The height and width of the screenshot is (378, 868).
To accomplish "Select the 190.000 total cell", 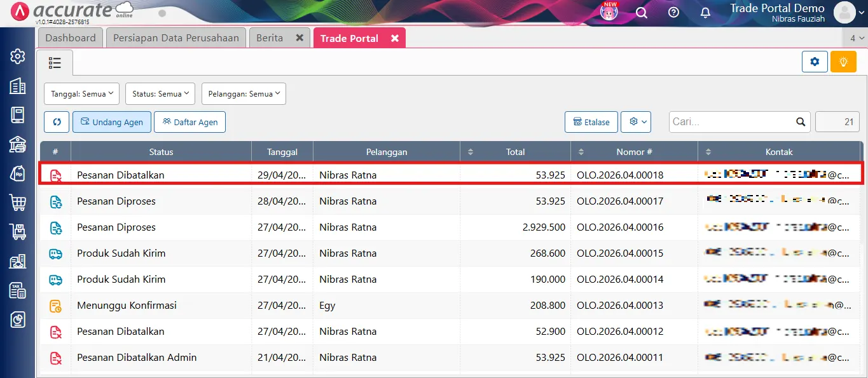I will [515, 280].
